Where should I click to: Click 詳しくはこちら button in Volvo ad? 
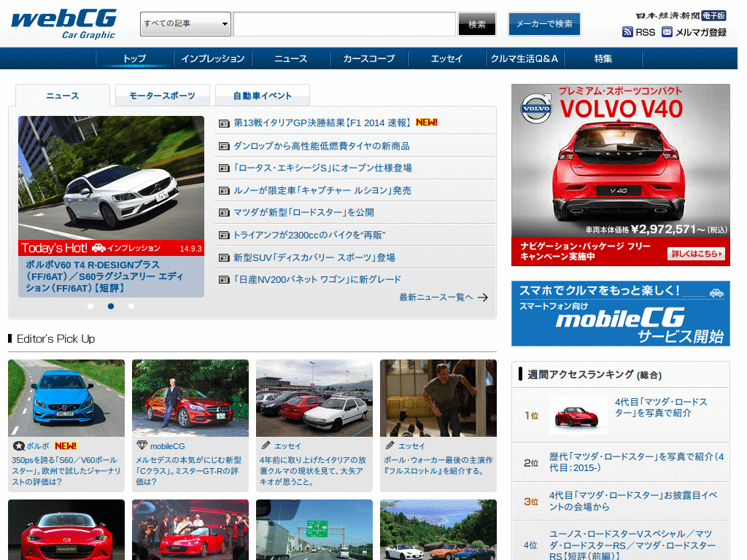[696, 254]
